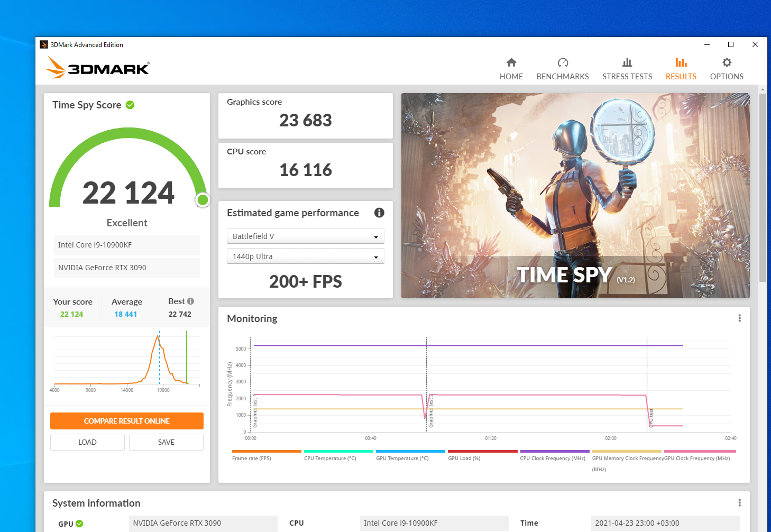The width and height of the screenshot is (771, 532).
Task: Click the CPU test marker line
Action: tap(647, 384)
